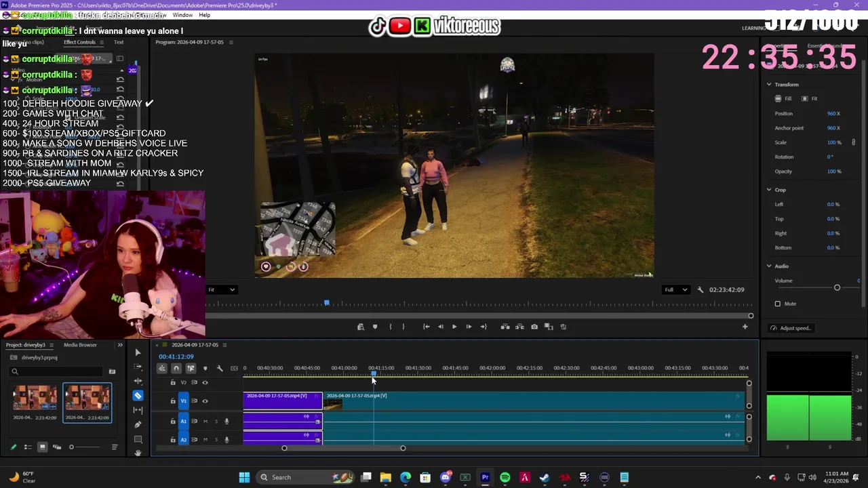
Task: Open the Effect Controls panel menu
Action: point(102,42)
